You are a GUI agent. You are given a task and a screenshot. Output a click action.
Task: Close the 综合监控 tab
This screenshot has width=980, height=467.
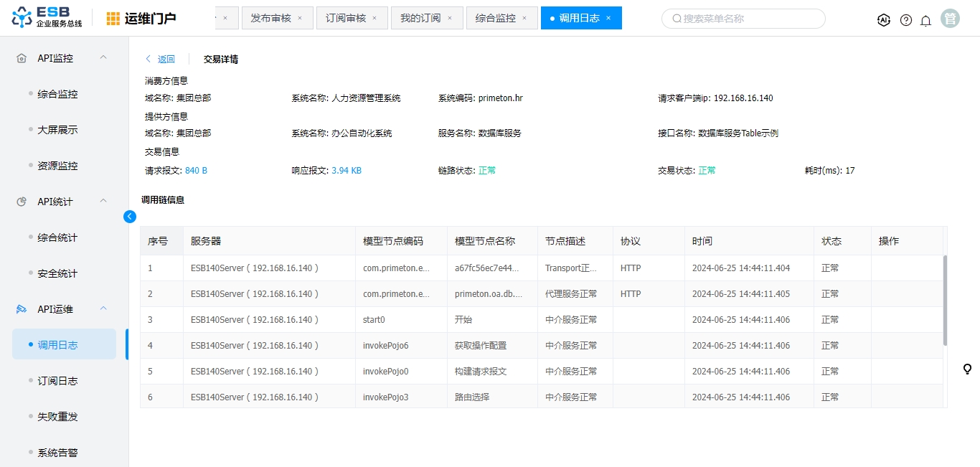click(x=524, y=18)
